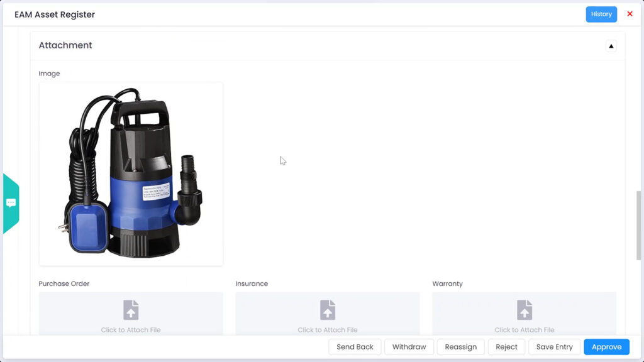Select 'Click to Attach File' under Purchase Order
This screenshot has width=644, height=362.
tap(131, 330)
